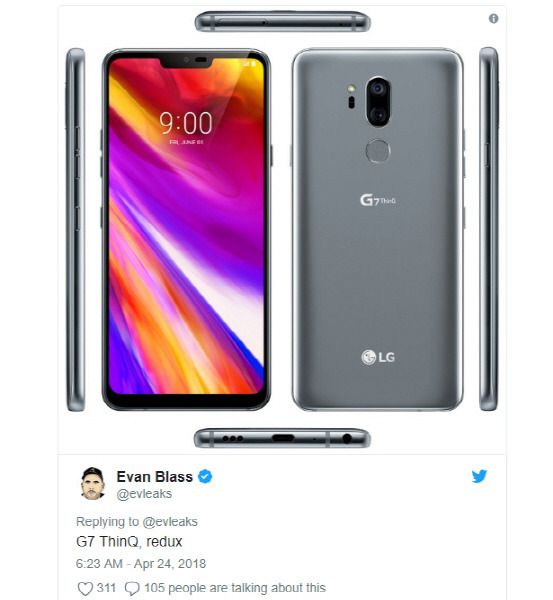Click the dual camera module on the phone back
553x600 pixels.
point(378,102)
